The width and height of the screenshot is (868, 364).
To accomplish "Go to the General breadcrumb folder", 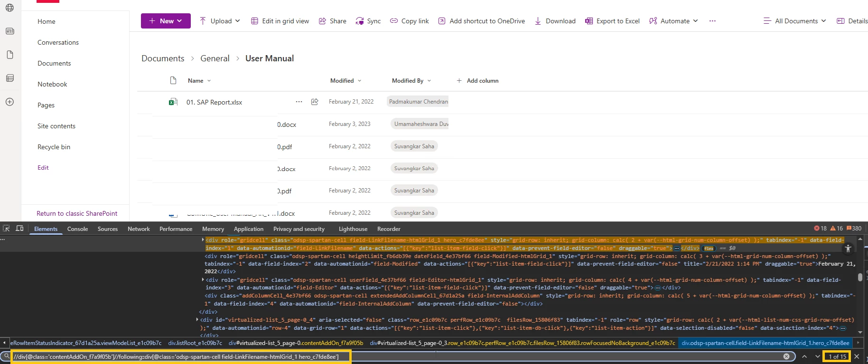I will point(215,58).
